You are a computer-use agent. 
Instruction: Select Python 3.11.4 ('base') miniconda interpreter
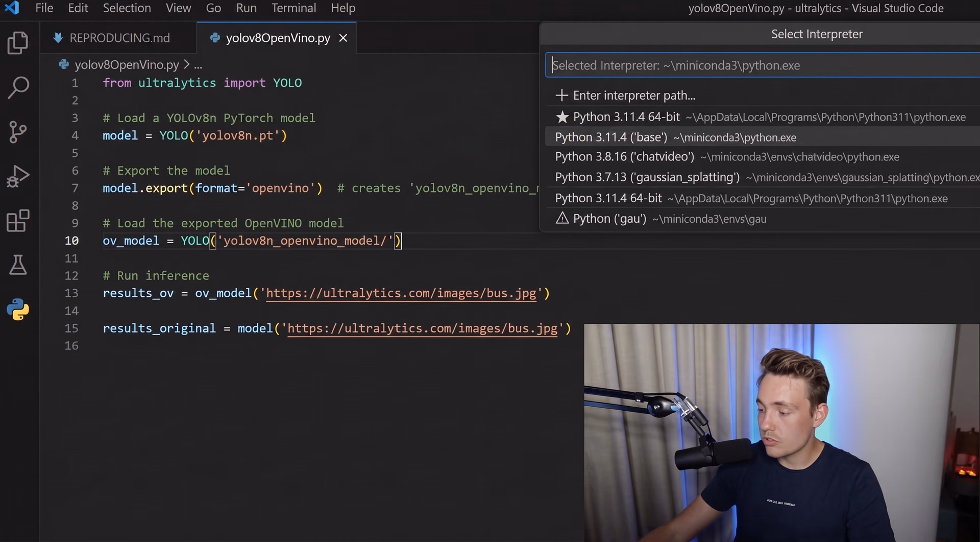click(763, 137)
